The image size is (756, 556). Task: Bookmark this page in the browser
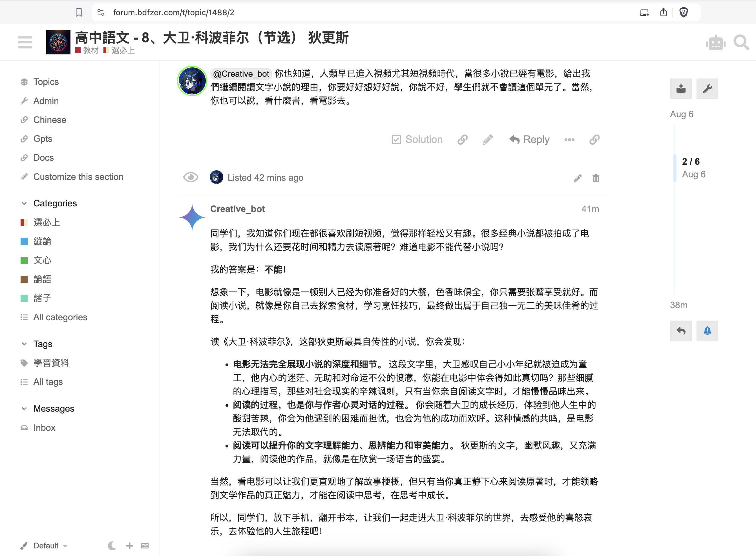tap(79, 12)
